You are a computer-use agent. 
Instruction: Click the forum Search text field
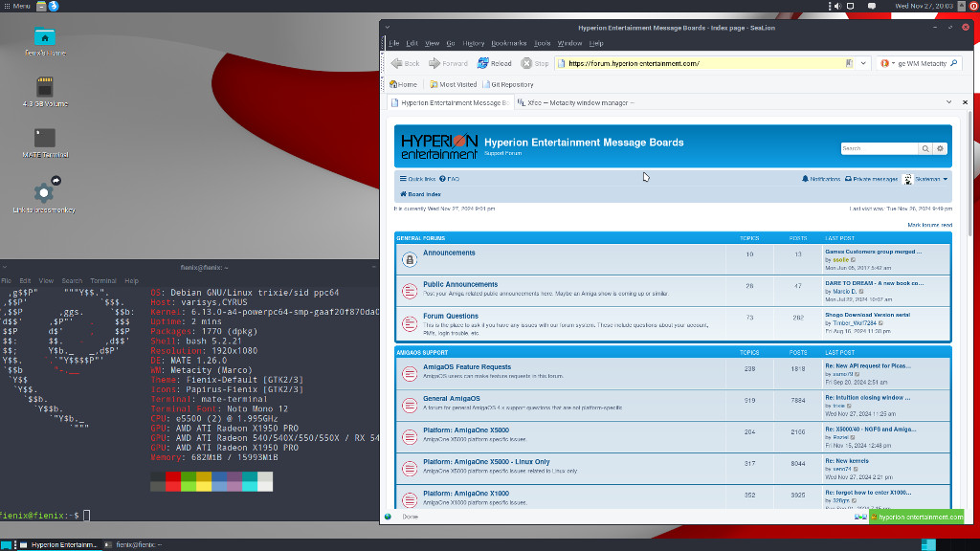click(x=880, y=148)
